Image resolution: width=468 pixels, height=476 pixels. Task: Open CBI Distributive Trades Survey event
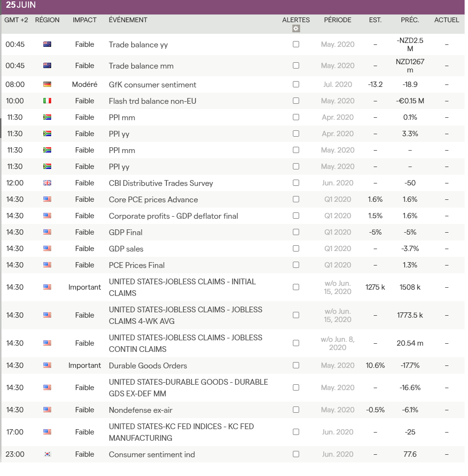click(161, 183)
